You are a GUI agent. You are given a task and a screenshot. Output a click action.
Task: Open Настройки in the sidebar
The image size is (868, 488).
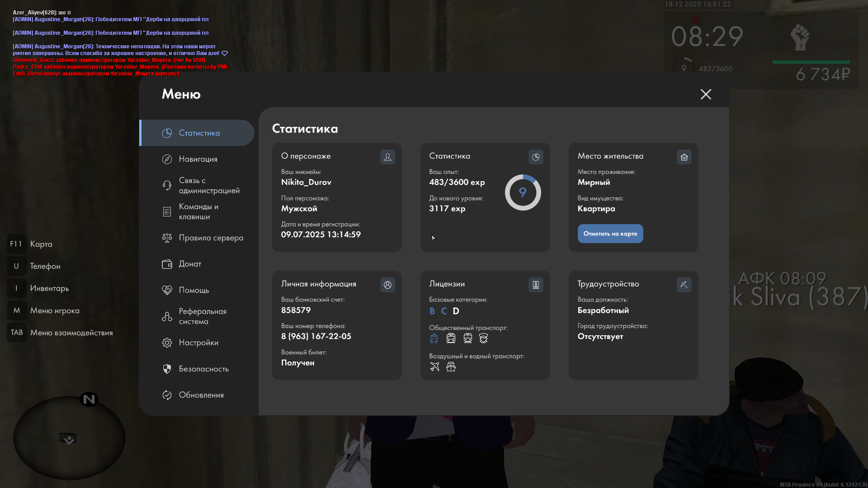click(198, 343)
